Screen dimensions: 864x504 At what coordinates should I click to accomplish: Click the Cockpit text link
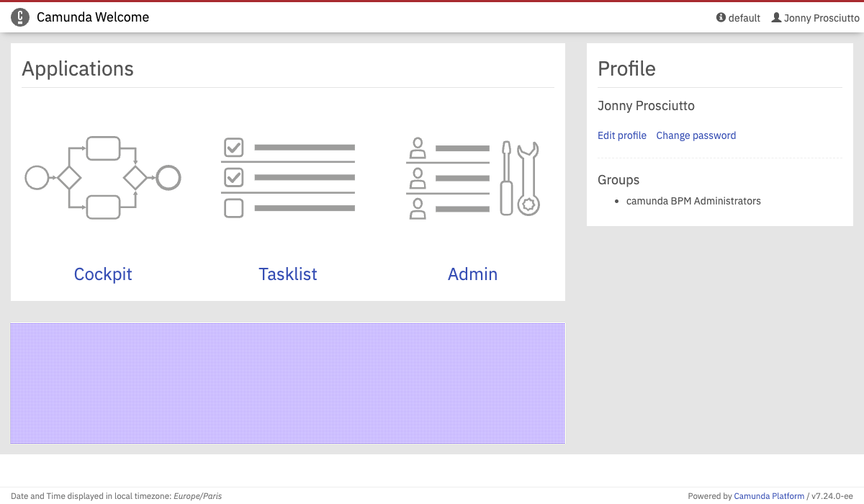103,274
